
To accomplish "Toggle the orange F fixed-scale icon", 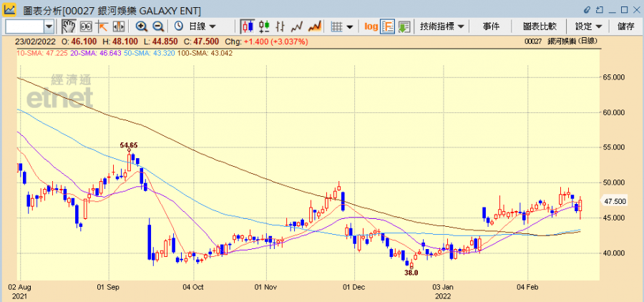I will pyautogui.click(x=387, y=26).
